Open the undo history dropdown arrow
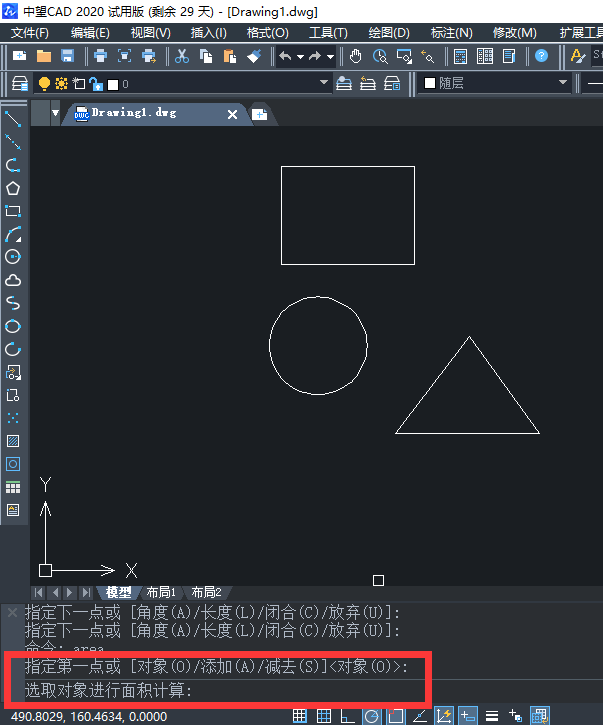This screenshot has height=725, width=603. coord(300,56)
